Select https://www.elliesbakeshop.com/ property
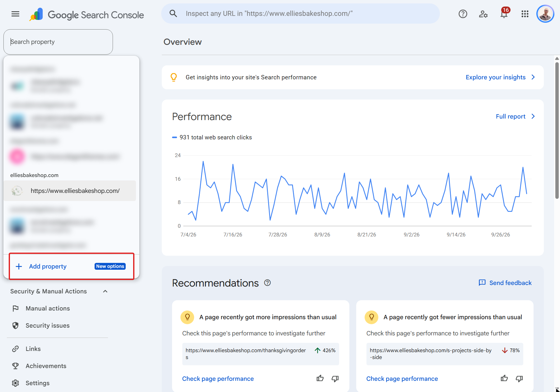This screenshot has width=560, height=392. (70, 191)
